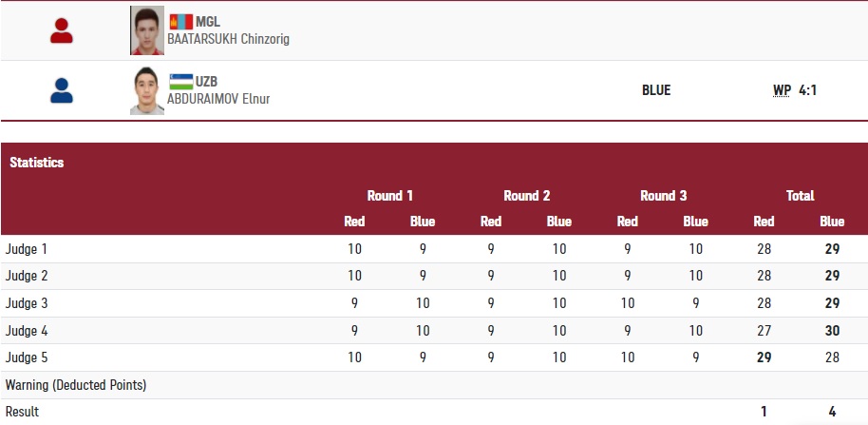Click the blue corner boxer icon
The height and width of the screenshot is (425, 868).
(x=62, y=90)
